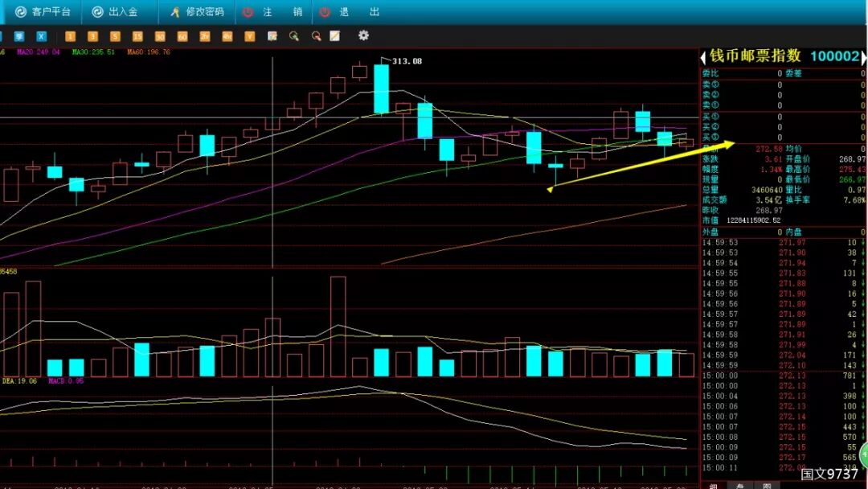This screenshot has height=489, width=868.
Task: Click the drawing pencil tool icon
Action: point(335,36)
